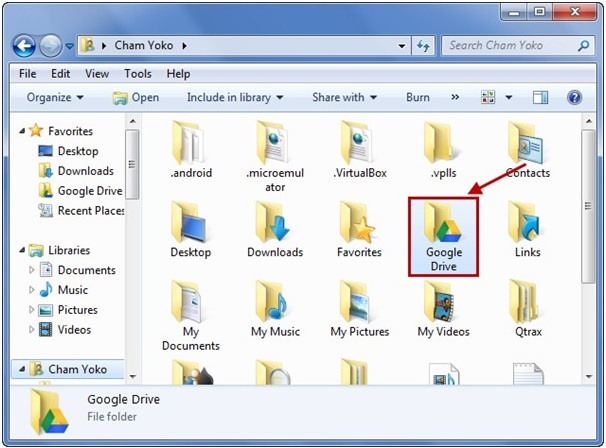606x448 pixels.
Task: Open the .vplls folder
Action: 443,150
